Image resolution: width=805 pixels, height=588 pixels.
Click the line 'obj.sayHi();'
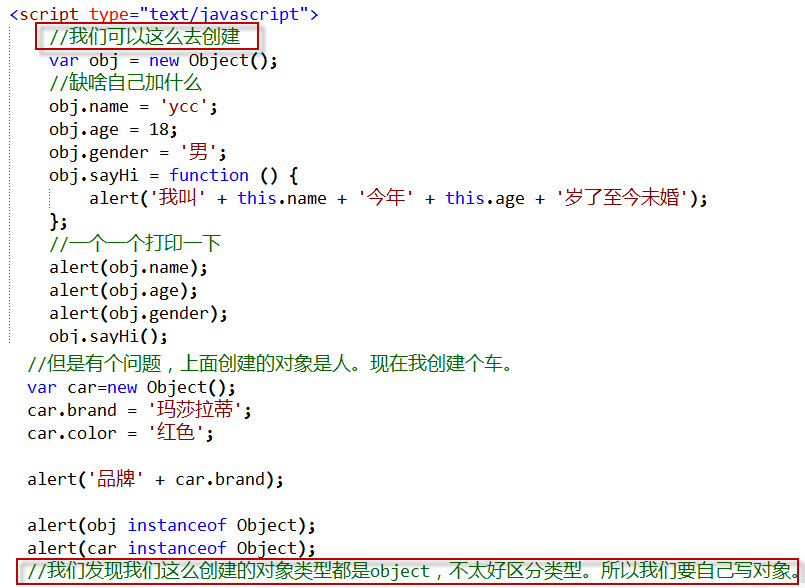point(108,336)
